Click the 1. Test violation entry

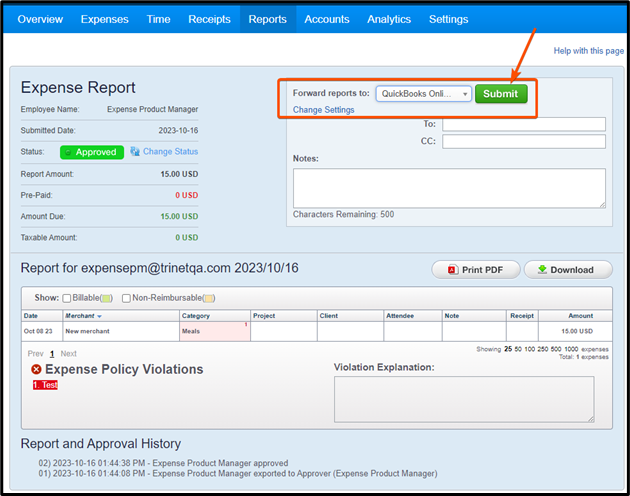(45, 385)
